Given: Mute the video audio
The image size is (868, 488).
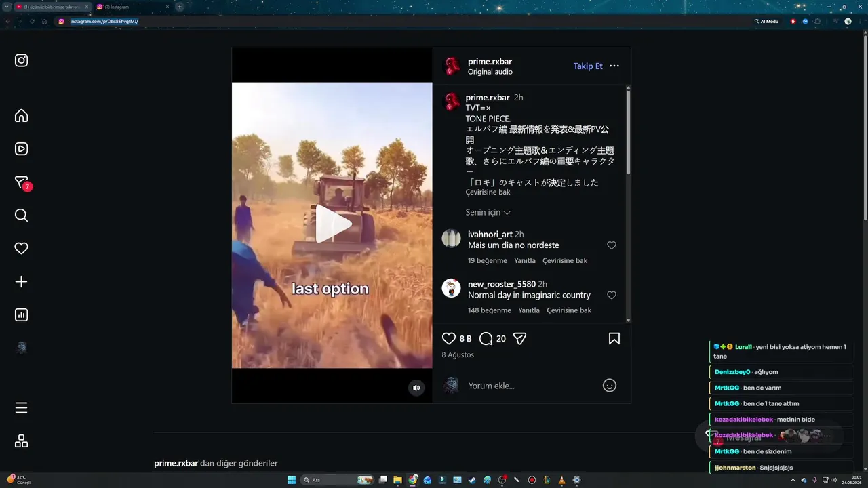Looking at the screenshot, I should 416,388.
